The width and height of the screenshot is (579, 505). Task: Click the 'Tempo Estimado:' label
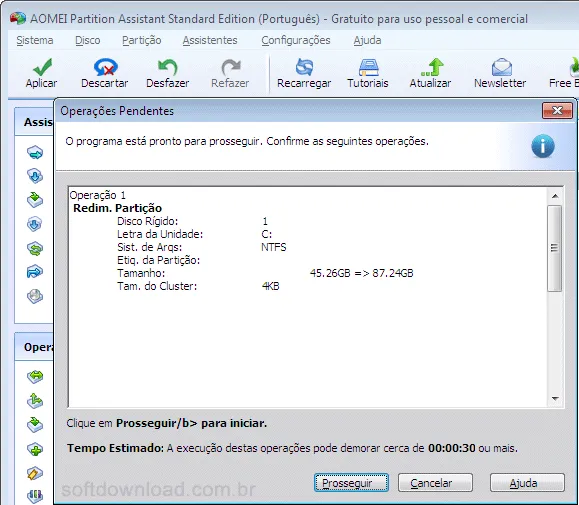point(115,448)
